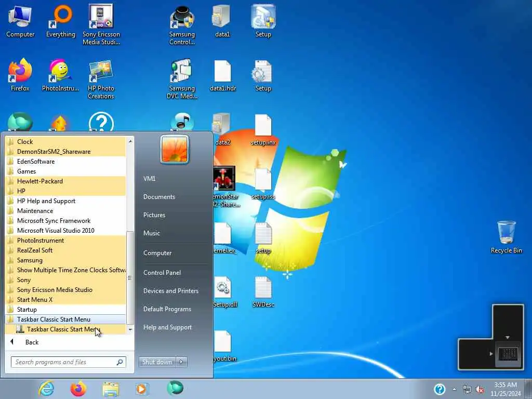
Task: Click Internet Explorer in the taskbar
Action: pos(46,389)
